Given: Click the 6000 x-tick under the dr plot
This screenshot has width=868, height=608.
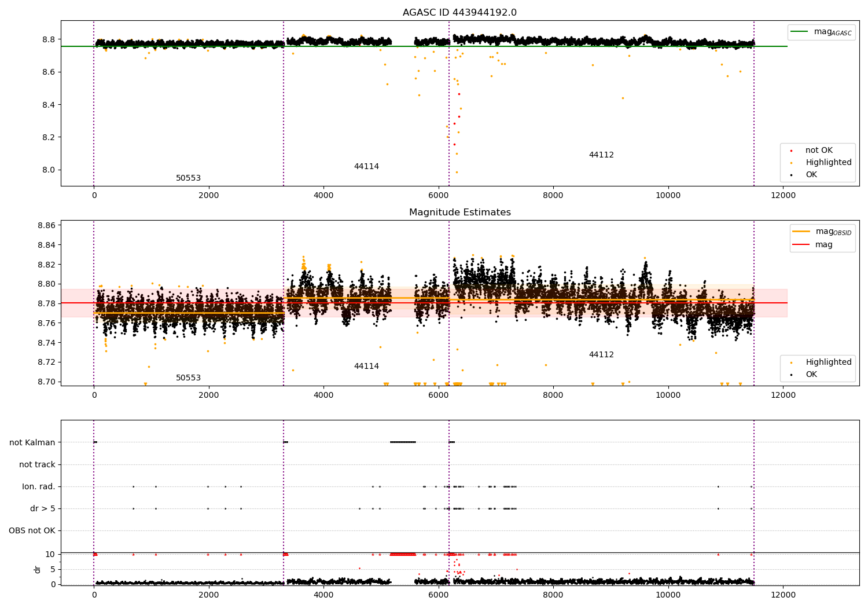Looking at the screenshot, I should (x=439, y=595).
